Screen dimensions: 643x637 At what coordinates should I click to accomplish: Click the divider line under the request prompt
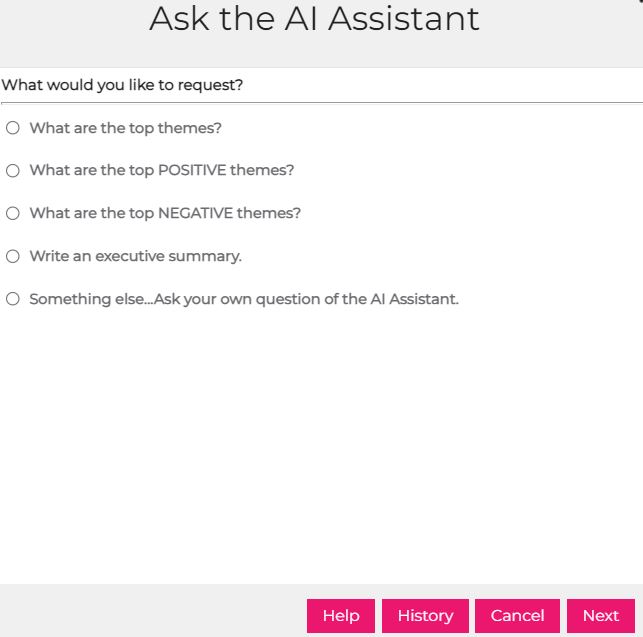(x=320, y=102)
